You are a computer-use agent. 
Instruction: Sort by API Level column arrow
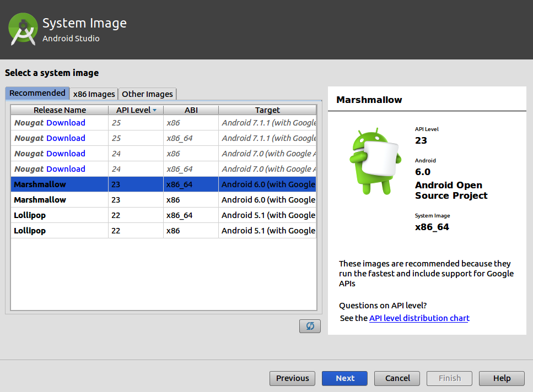pos(155,110)
